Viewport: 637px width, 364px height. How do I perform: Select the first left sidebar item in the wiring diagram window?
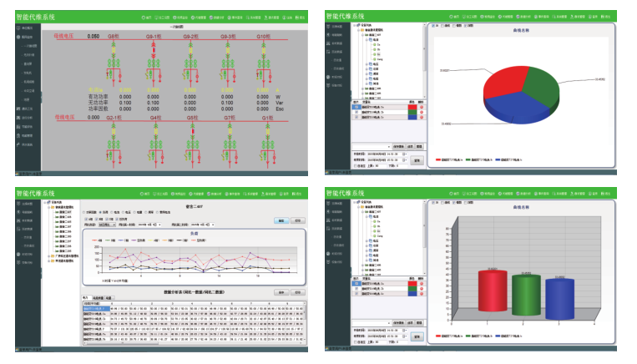coord(25,28)
